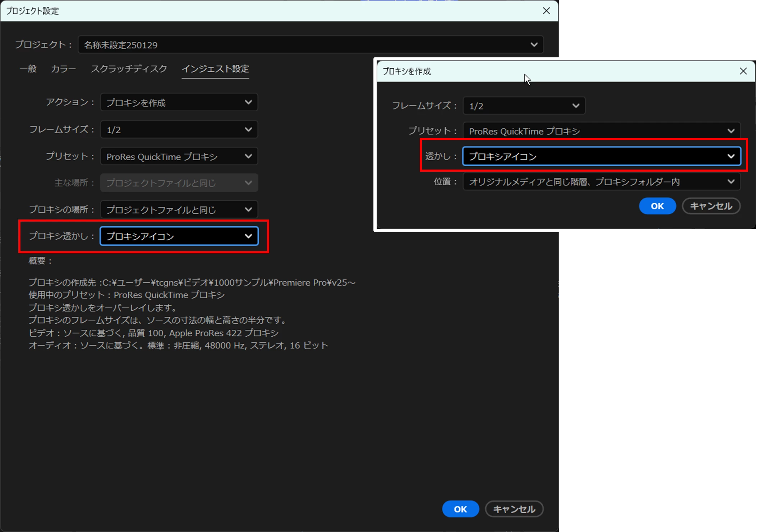Open the スクラッチディスク tab
This screenshot has height=532, width=759.
[x=129, y=69]
